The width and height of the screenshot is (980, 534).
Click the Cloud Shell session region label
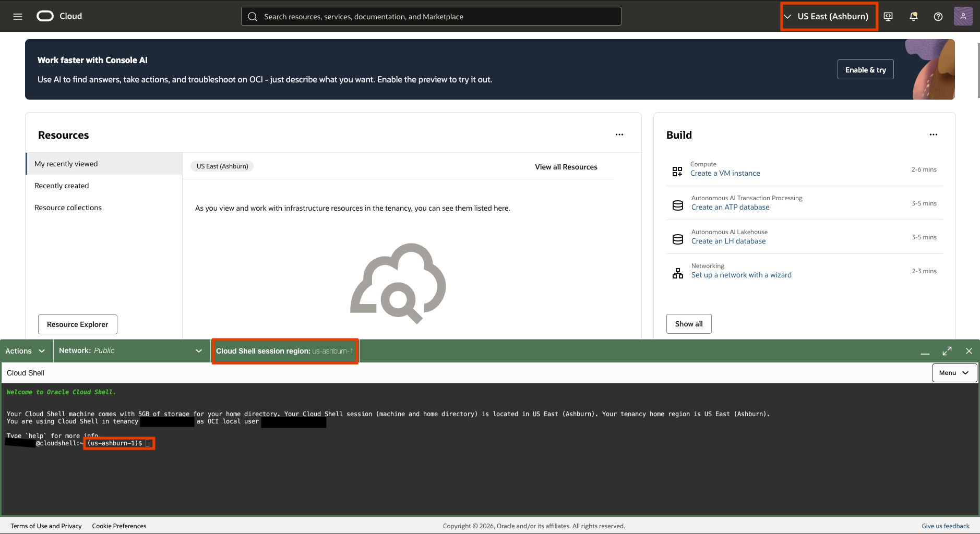(285, 351)
